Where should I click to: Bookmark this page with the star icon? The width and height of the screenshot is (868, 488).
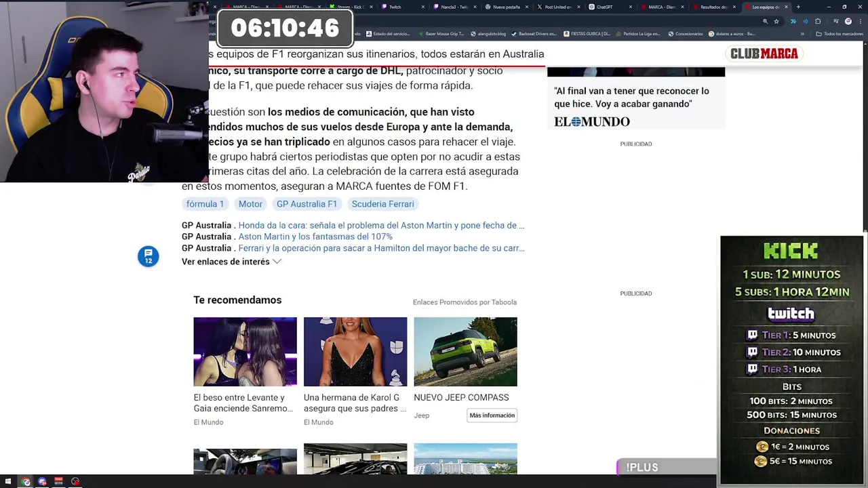(x=776, y=21)
